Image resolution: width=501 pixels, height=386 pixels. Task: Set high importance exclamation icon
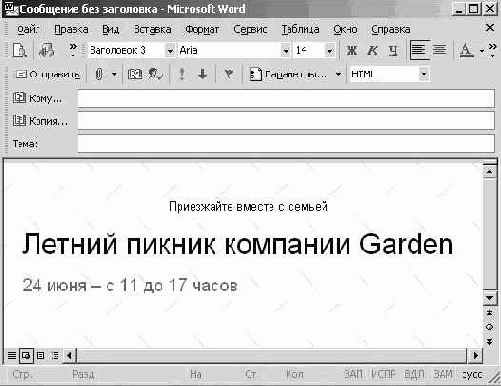pyautogui.click(x=182, y=74)
